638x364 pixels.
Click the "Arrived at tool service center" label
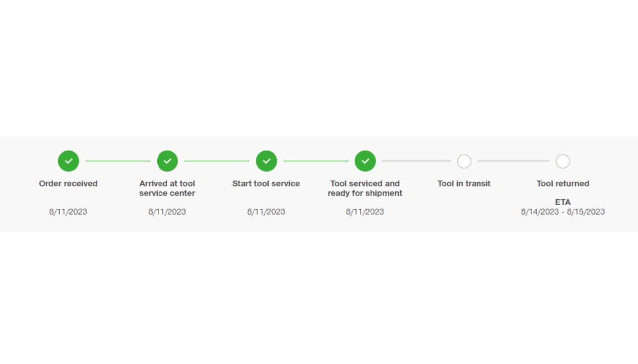(167, 188)
